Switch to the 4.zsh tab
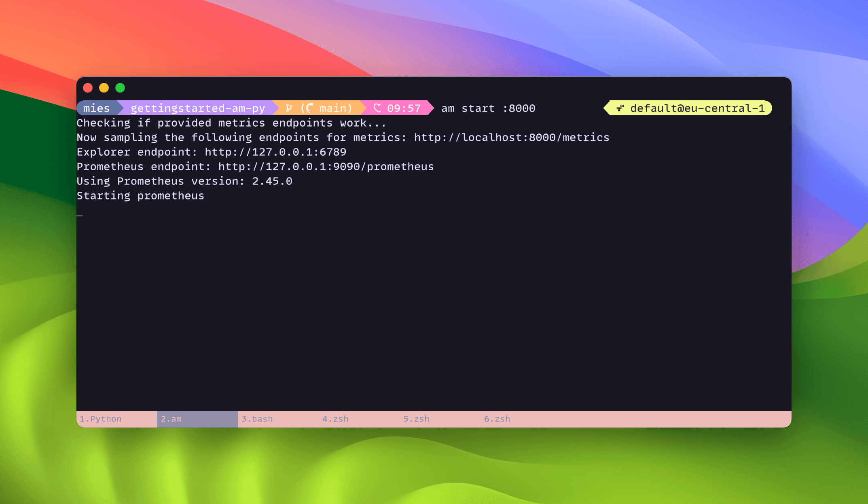The width and height of the screenshot is (868, 504). [x=335, y=419]
